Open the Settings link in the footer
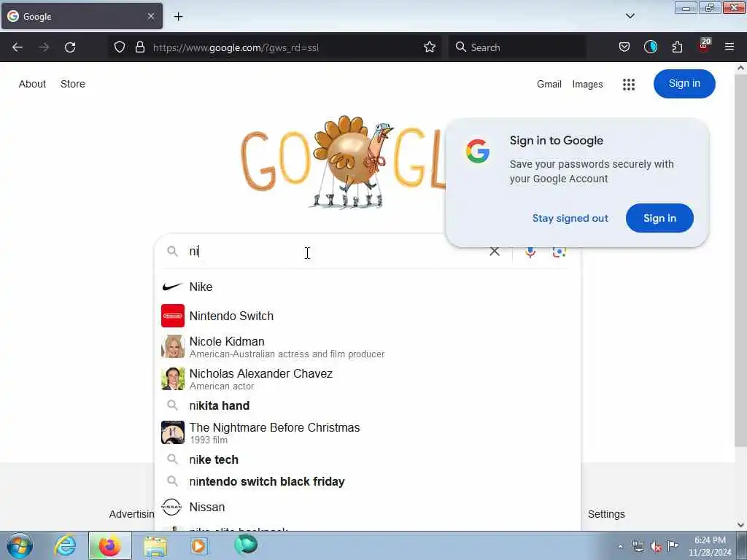747x560 pixels. pos(606,514)
